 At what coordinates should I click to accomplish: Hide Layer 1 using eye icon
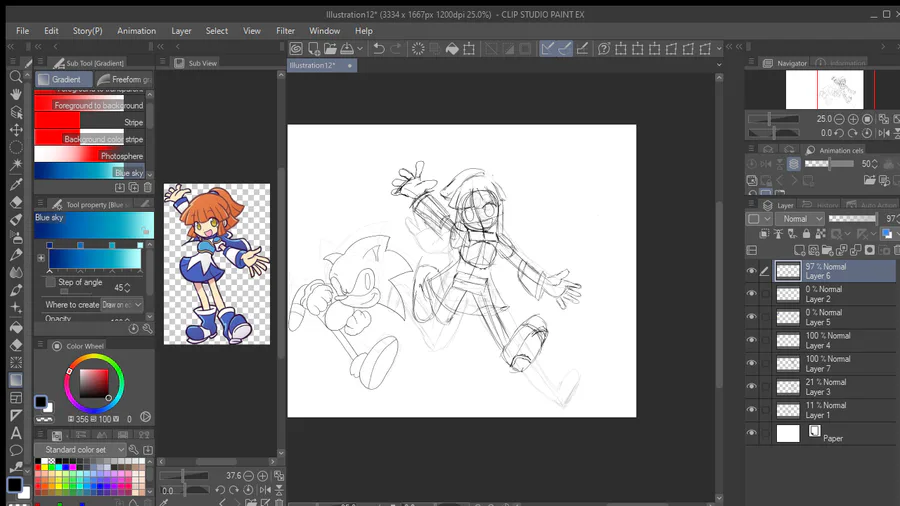click(751, 410)
